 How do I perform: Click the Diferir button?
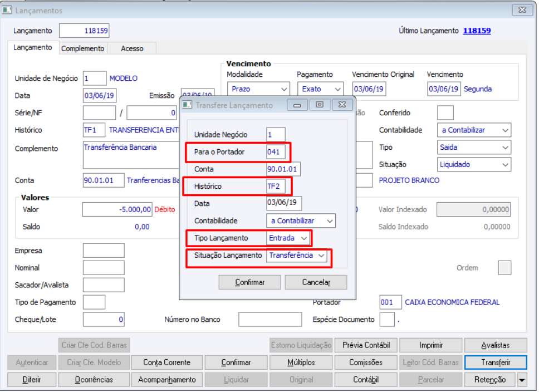point(32,380)
